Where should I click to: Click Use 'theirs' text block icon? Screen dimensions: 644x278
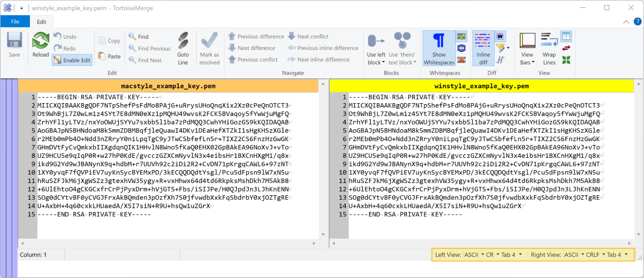coord(402,40)
